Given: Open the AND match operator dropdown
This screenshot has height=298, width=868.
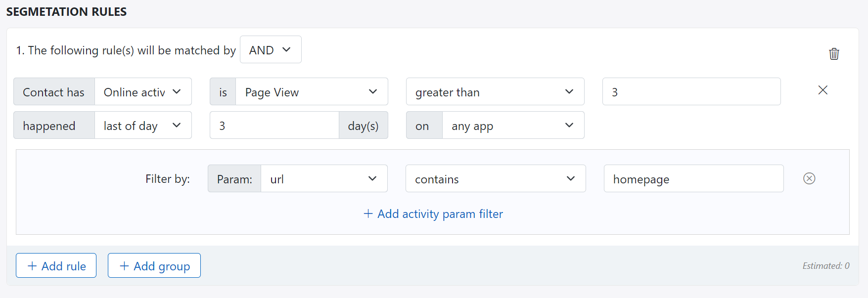Looking at the screenshot, I should (271, 50).
